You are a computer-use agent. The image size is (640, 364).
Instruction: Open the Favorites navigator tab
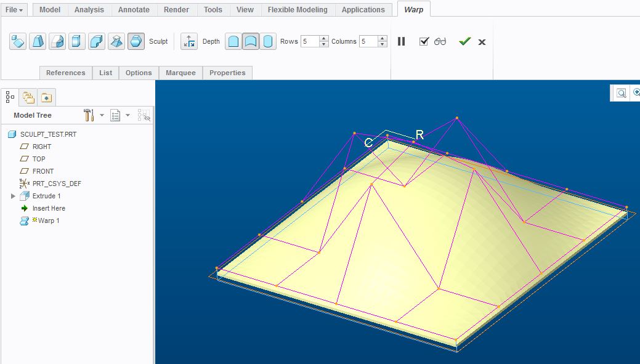47,97
